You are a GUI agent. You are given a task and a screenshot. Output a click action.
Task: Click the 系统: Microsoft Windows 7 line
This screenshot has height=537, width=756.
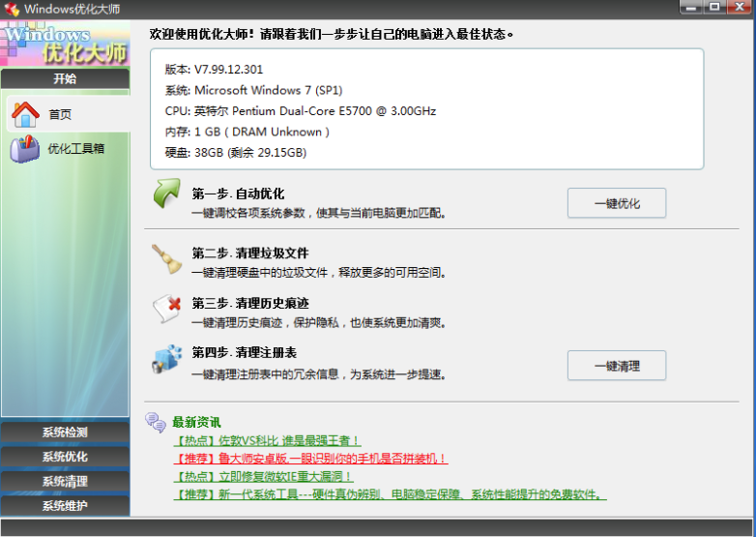click(253, 90)
